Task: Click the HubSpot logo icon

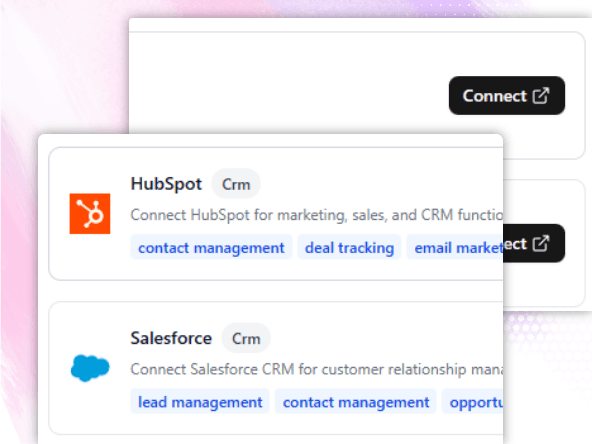Action: [x=90, y=214]
